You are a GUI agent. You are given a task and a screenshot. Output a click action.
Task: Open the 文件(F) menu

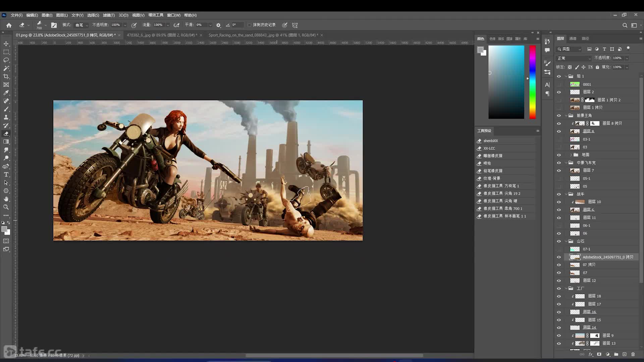click(x=16, y=15)
